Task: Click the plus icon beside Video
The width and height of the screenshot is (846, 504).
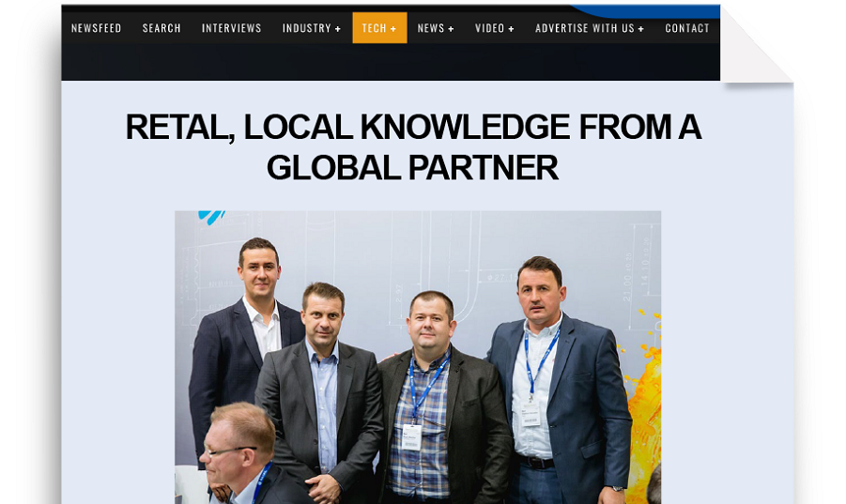Action: (511, 28)
